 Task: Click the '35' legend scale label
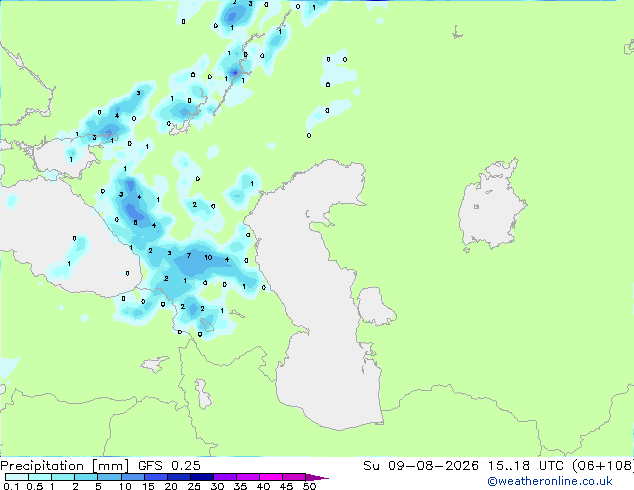[x=240, y=486]
